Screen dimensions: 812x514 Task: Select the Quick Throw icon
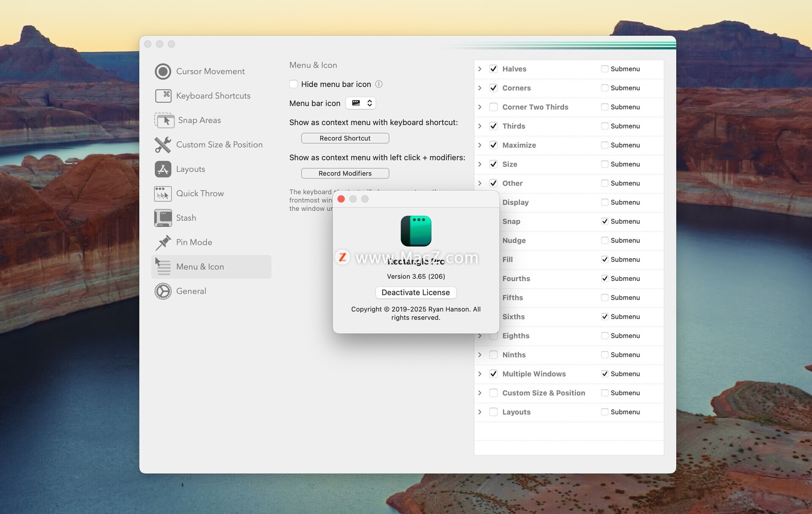pyautogui.click(x=163, y=194)
